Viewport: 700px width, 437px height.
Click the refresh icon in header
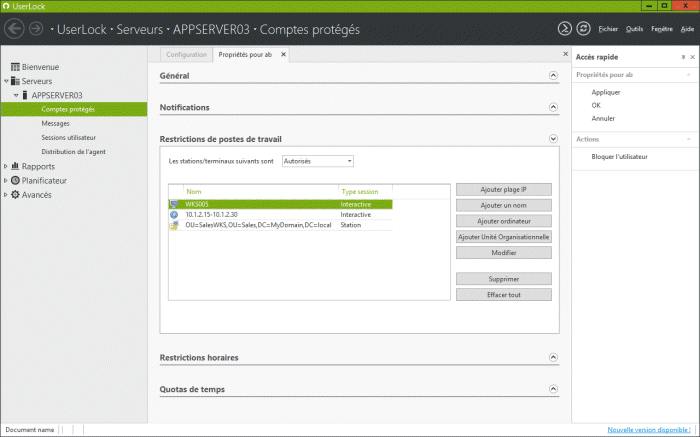click(583, 29)
